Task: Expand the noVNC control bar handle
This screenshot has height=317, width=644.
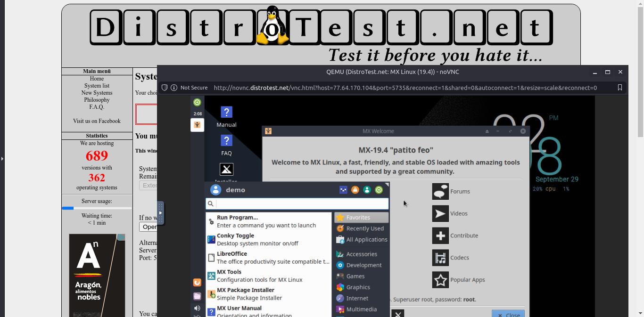Action: pyautogui.click(x=160, y=213)
